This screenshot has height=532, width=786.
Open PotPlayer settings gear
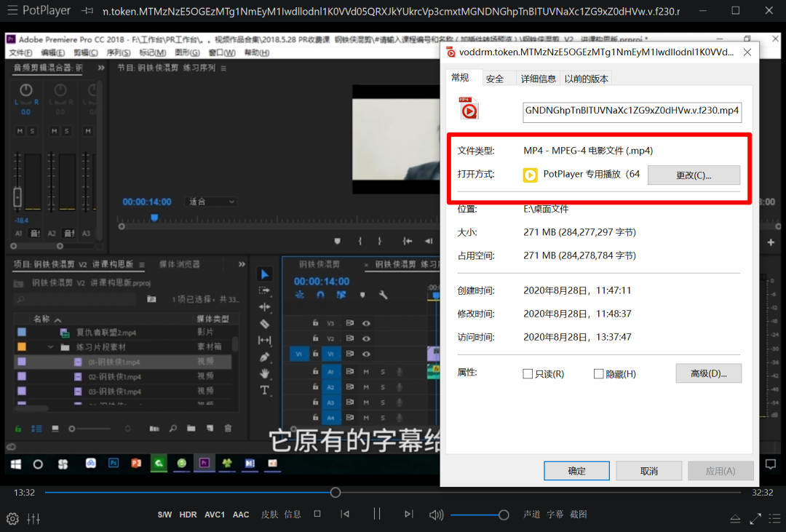[12, 518]
